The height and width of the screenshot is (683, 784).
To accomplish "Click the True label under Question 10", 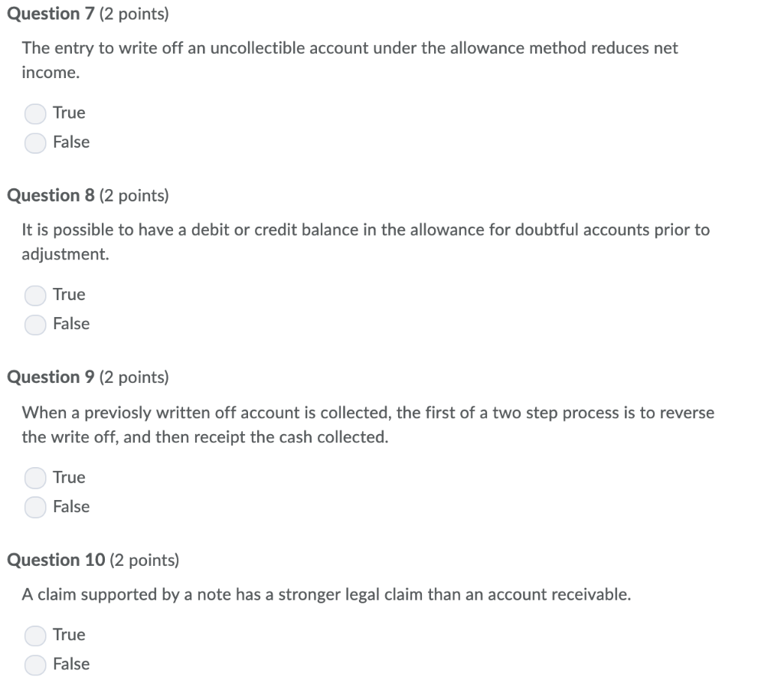I will coord(68,635).
